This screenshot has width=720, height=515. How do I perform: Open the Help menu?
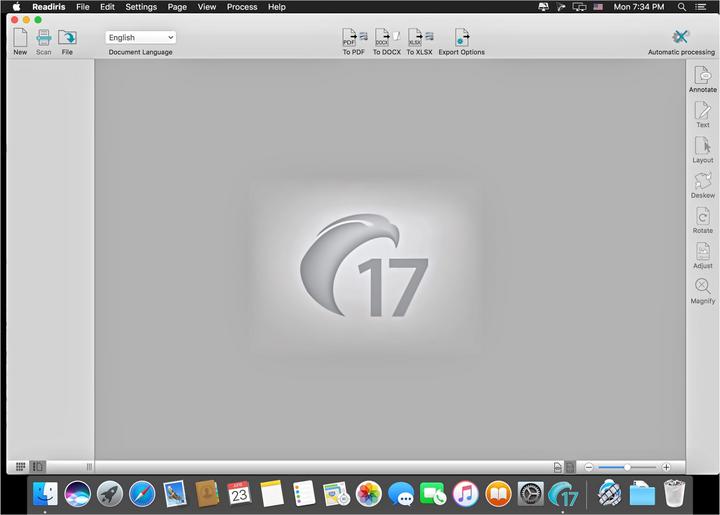(x=277, y=7)
